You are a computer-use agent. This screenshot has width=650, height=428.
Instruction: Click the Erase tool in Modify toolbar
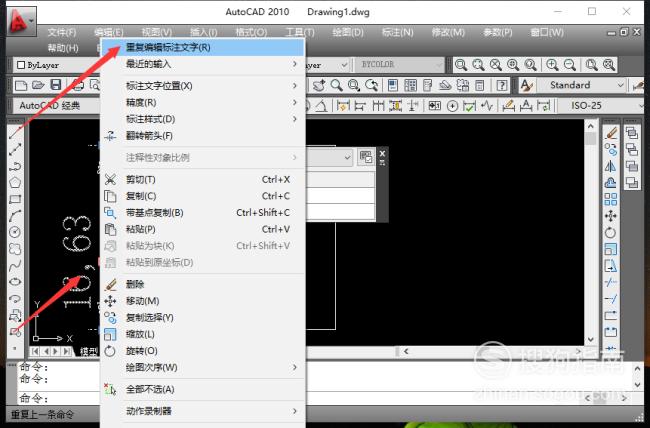(x=611, y=133)
